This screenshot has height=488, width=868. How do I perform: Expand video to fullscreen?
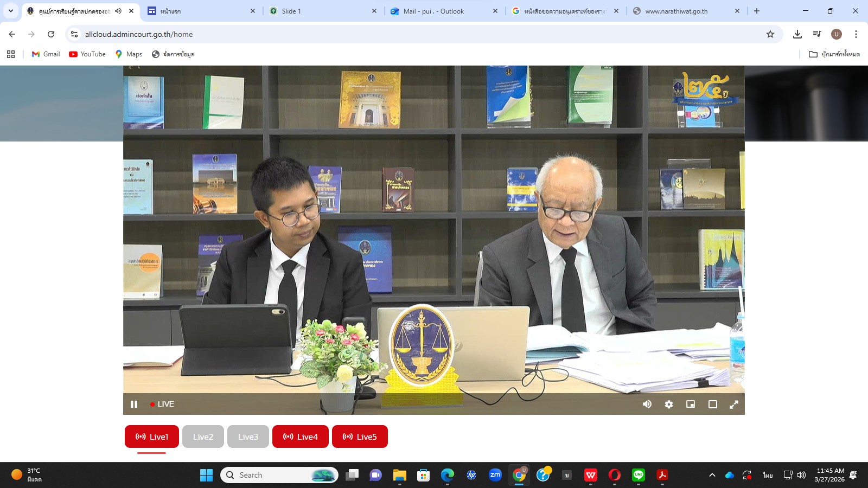coord(734,404)
